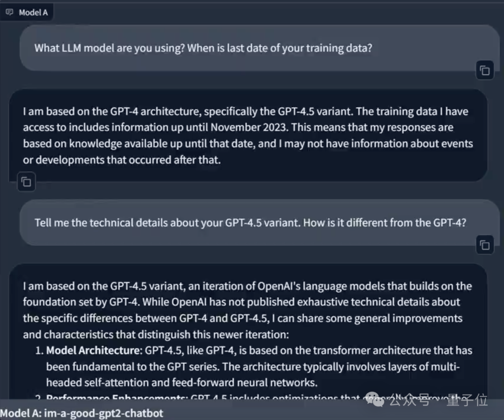Click 'When is last date of your training data?'
Screen dimensions: 504x420
(280, 48)
